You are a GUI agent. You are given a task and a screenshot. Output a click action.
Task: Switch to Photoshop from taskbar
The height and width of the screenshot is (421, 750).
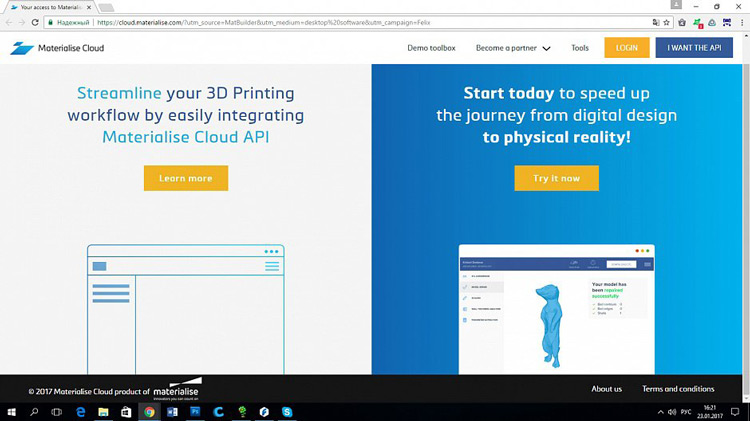click(x=195, y=412)
